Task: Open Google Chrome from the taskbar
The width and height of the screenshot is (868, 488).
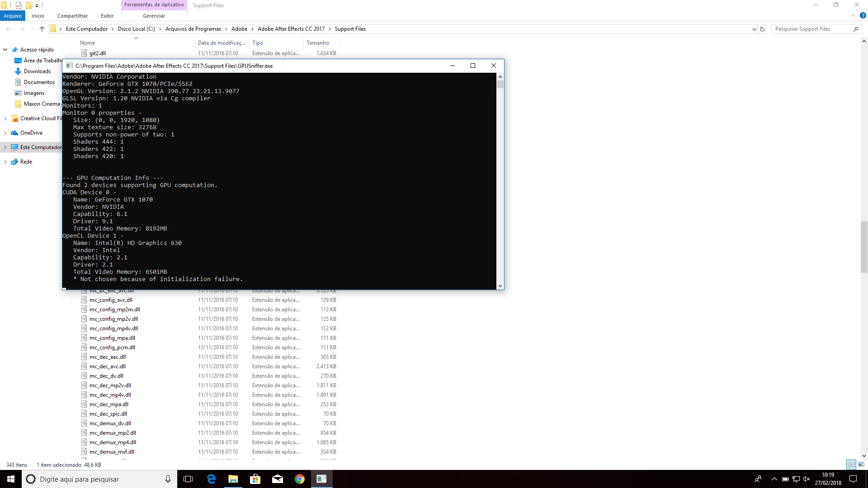Action: tap(299, 479)
